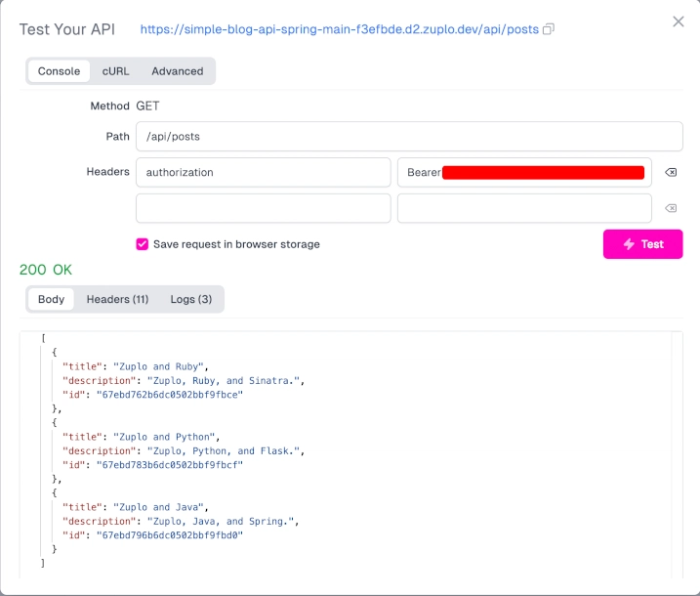
Task: Show the response Body tab
Action: [51, 299]
